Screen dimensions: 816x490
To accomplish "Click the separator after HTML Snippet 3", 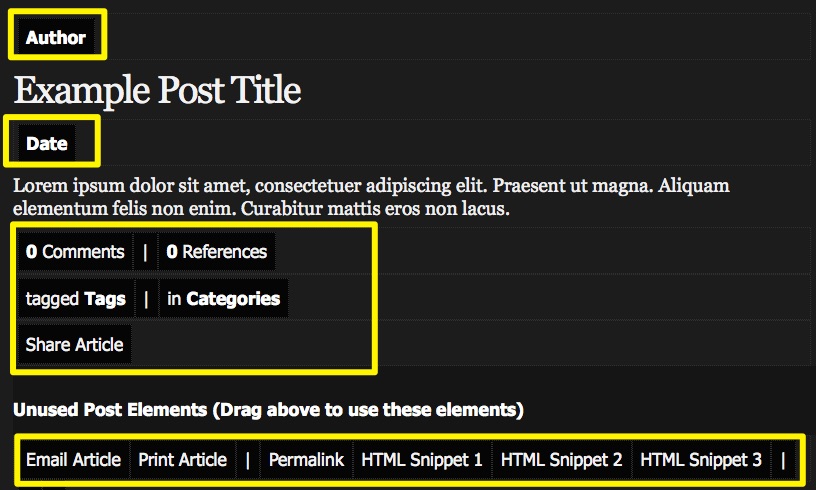I will click(783, 460).
